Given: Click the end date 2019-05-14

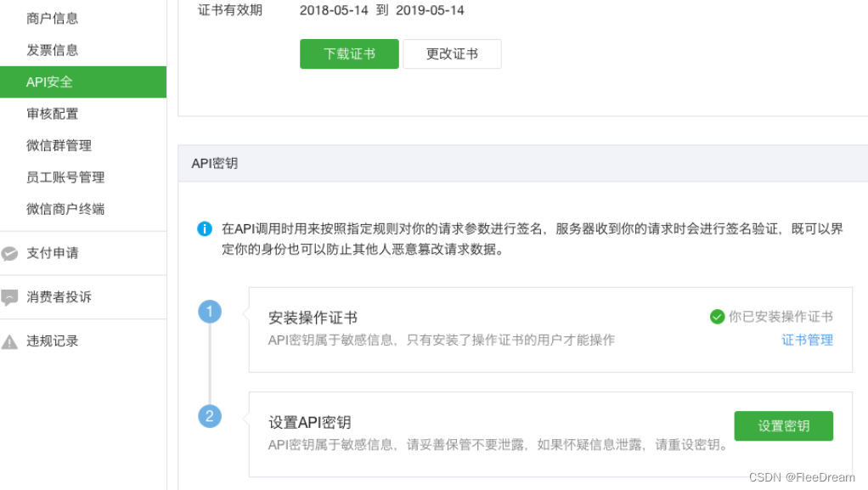Looking at the screenshot, I should coord(430,10).
